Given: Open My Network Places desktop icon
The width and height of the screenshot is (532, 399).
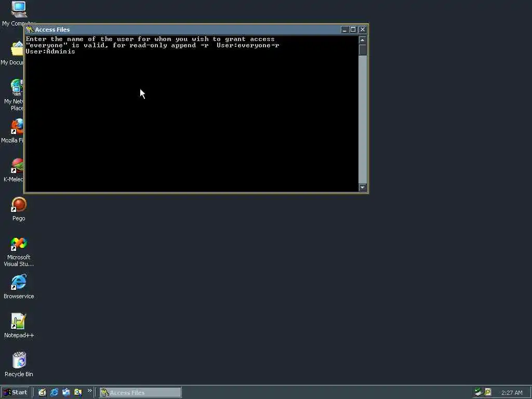Looking at the screenshot, I should (x=17, y=87).
